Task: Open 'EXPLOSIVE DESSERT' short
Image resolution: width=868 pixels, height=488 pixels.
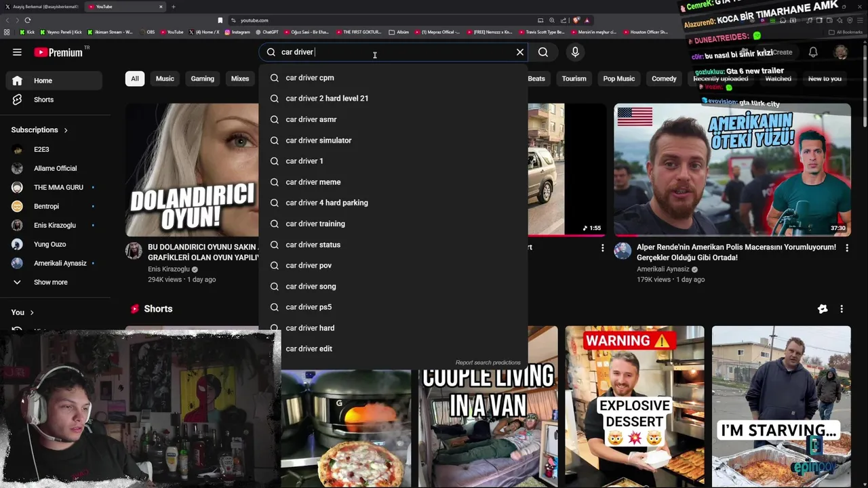Action: pos(635,407)
